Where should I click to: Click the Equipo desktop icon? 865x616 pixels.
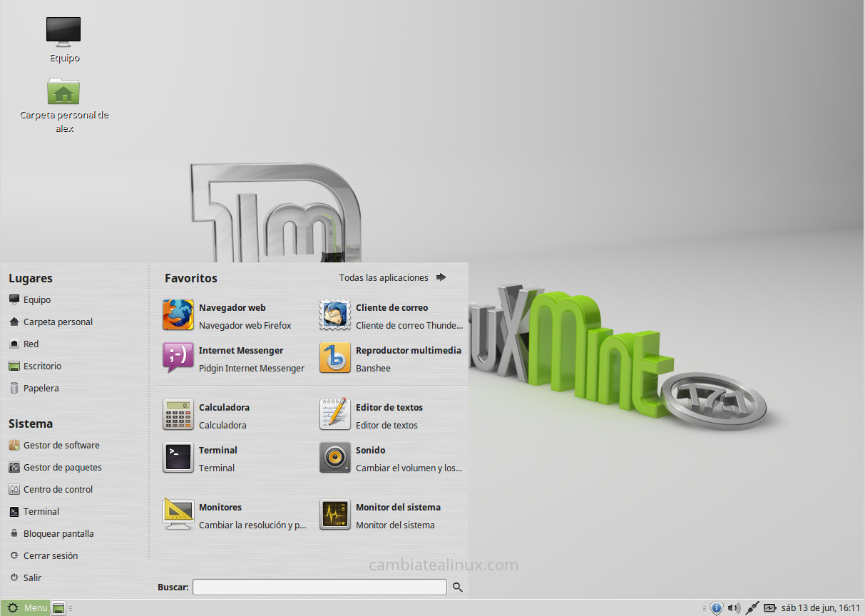[64, 40]
